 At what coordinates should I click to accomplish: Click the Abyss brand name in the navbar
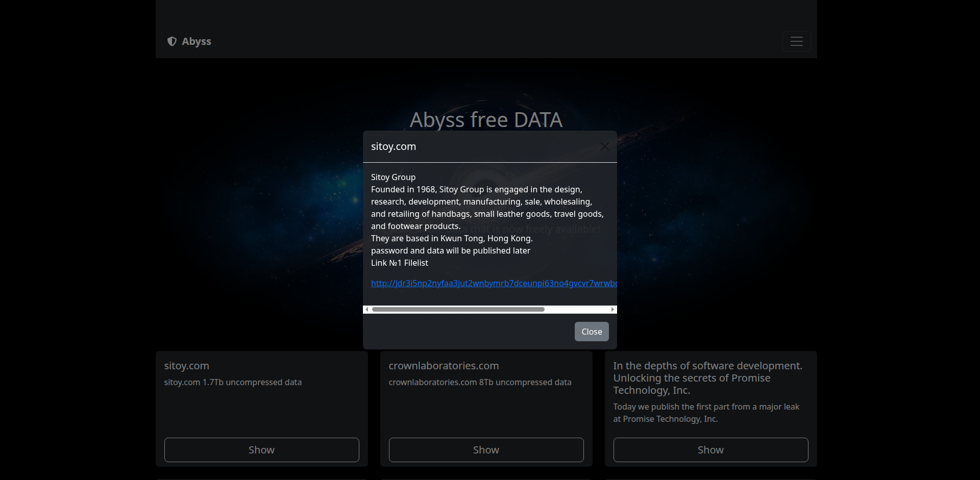(197, 41)
